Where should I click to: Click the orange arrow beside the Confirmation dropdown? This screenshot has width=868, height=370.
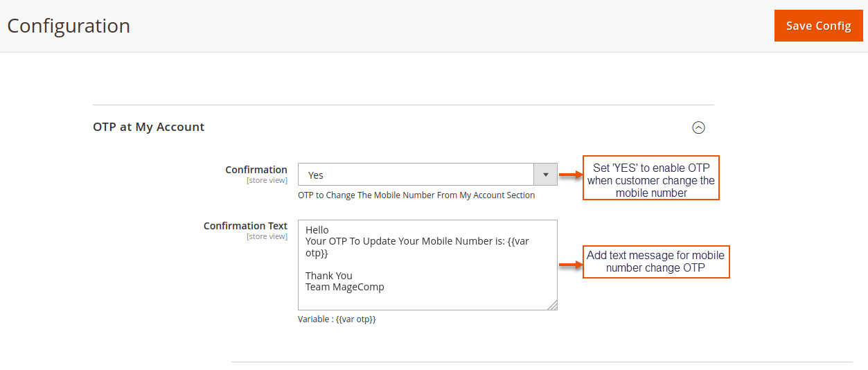pos(570,175)
